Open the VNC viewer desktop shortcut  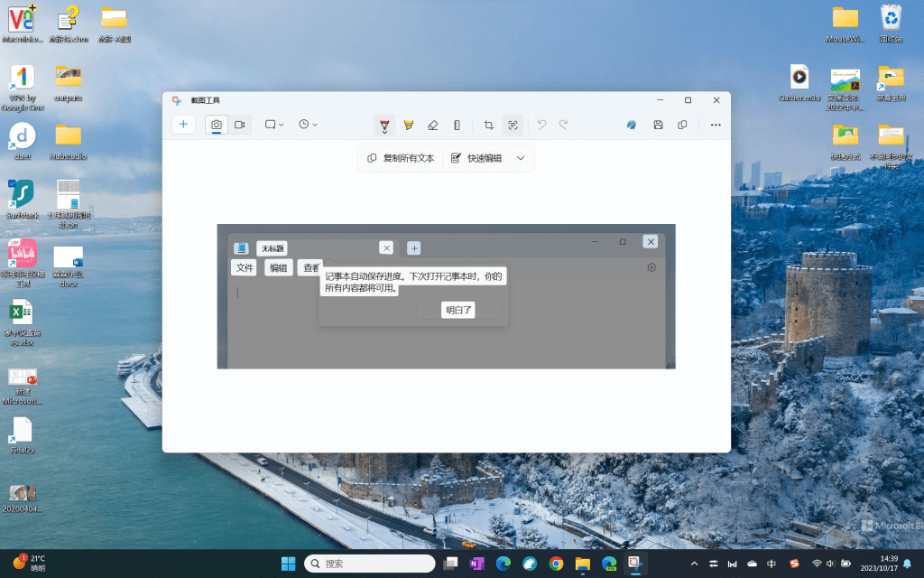pos(22,23)
